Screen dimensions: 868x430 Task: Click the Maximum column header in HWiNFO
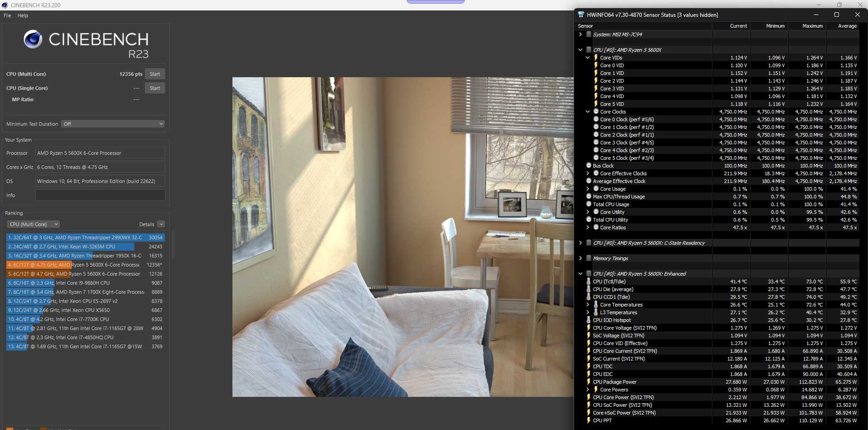pos(807,26)
